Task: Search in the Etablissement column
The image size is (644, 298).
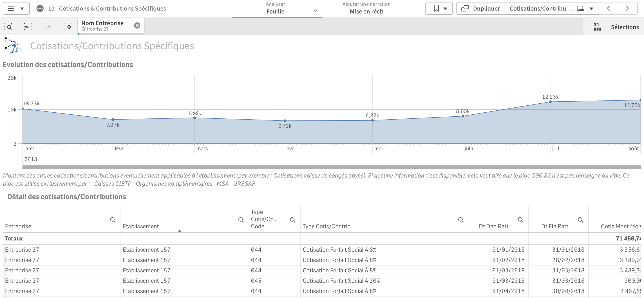Action: coord(241,220)
